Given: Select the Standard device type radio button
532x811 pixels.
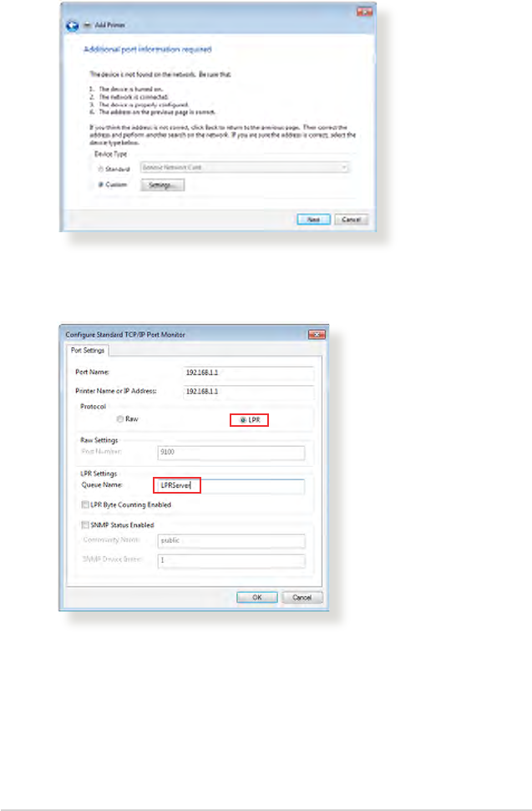Looking at the screenshot, I should click(100, 169).
